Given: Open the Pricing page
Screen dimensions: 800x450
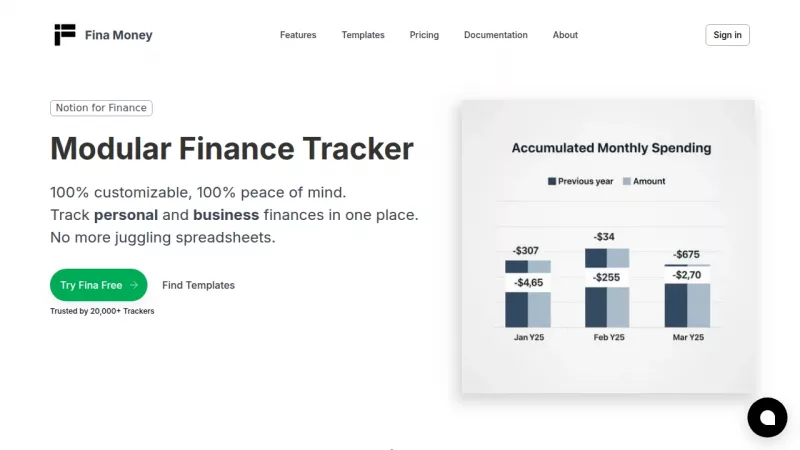Looking at the screenshot, I should (424, 35).
